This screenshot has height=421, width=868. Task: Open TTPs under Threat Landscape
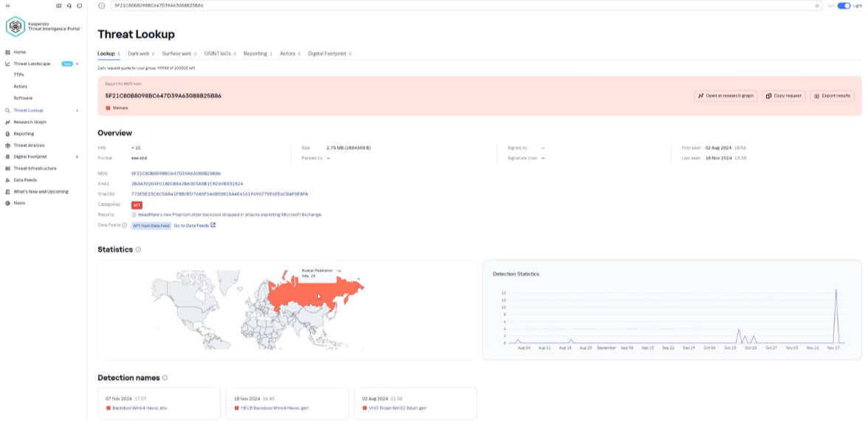(19, 74)
